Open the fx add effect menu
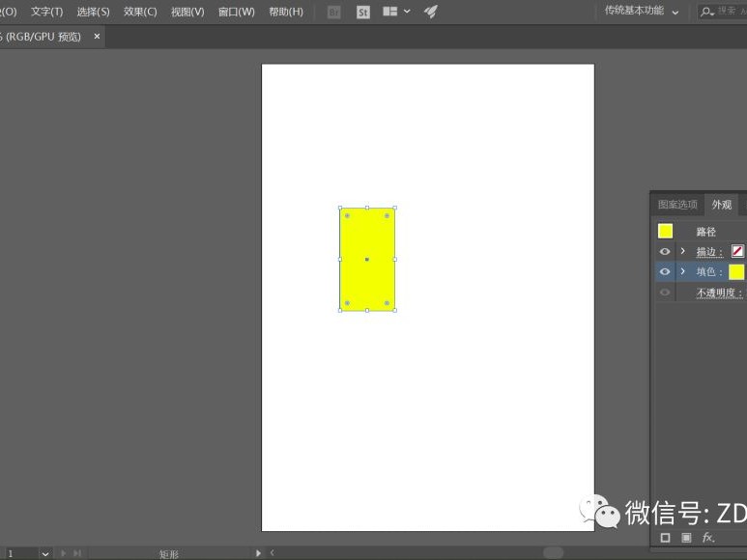The width and height of the screenshot is (747, 560). point(708,538)
